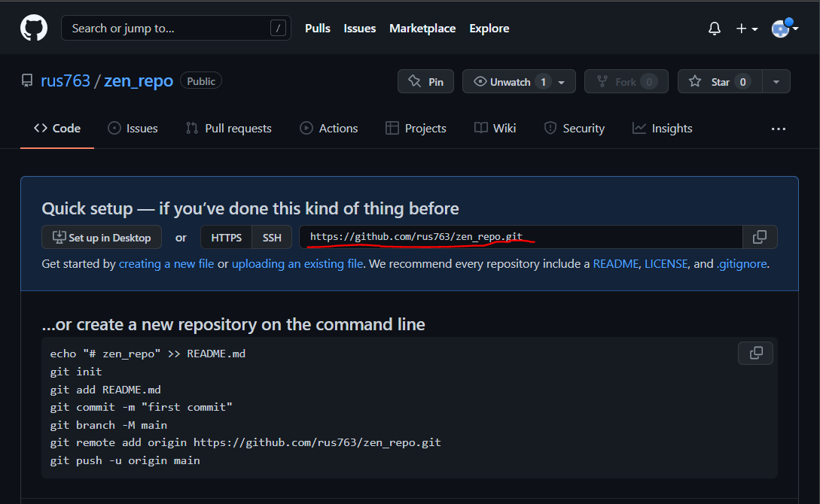Viewport: 820px width, 504px height.
Task: Click the repository book icon beside rus763
Action: click(x=27, y=81)
